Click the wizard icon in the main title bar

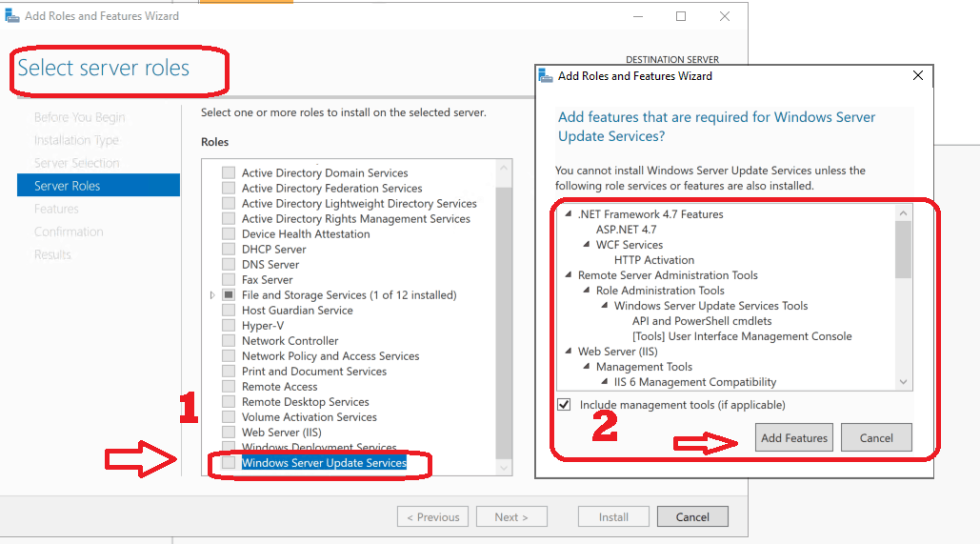(11, 15)
